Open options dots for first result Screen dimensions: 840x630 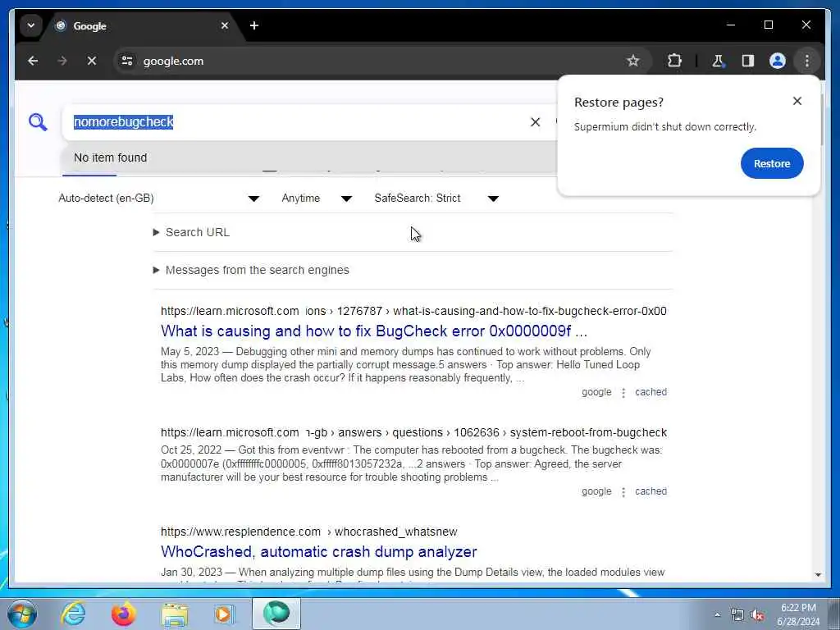click(623, 393)
